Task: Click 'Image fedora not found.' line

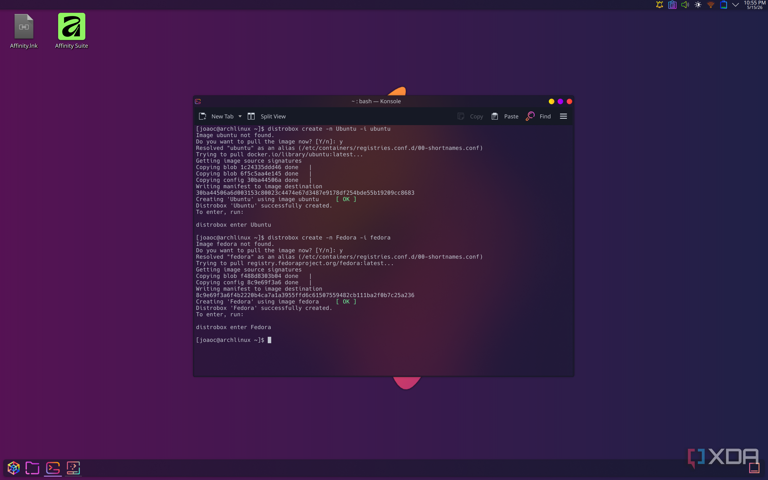Action: (x=234, y=244)
